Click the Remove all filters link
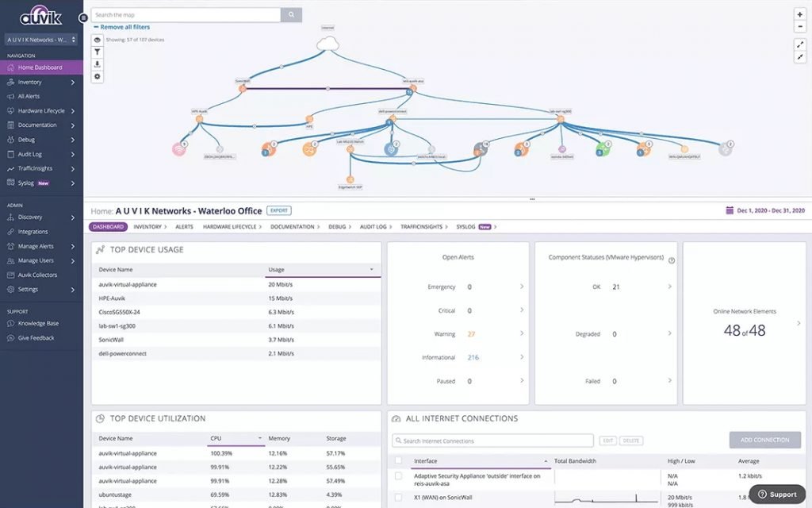The image size is (812, 508). coord(124,27)
